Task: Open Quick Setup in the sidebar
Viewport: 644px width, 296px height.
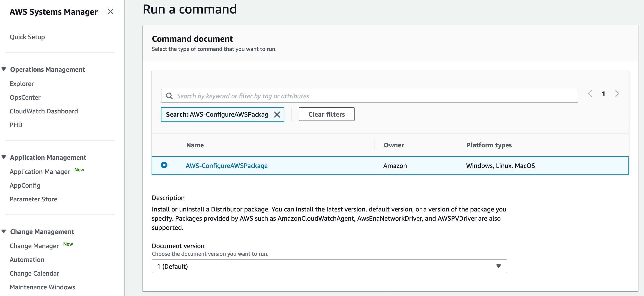Action: (x=27, y=37)
